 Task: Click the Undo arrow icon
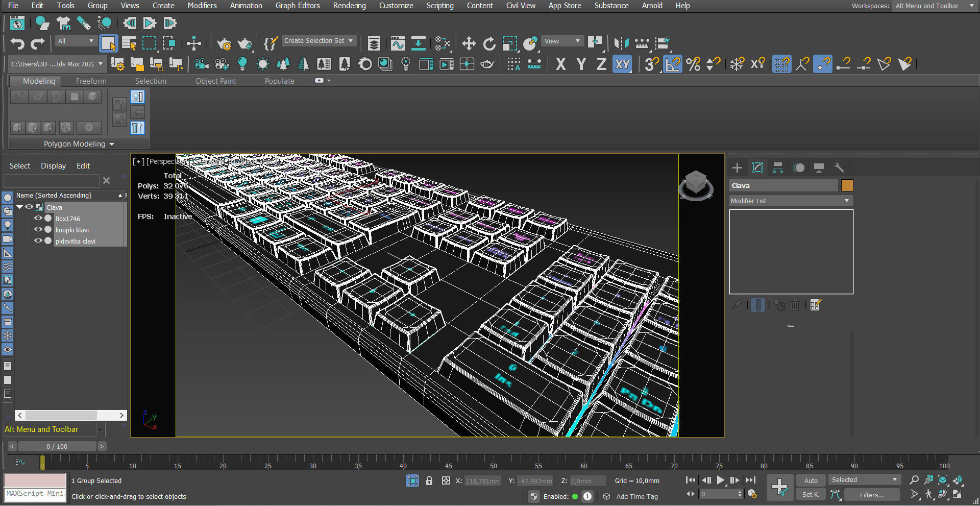coord(17,44)
